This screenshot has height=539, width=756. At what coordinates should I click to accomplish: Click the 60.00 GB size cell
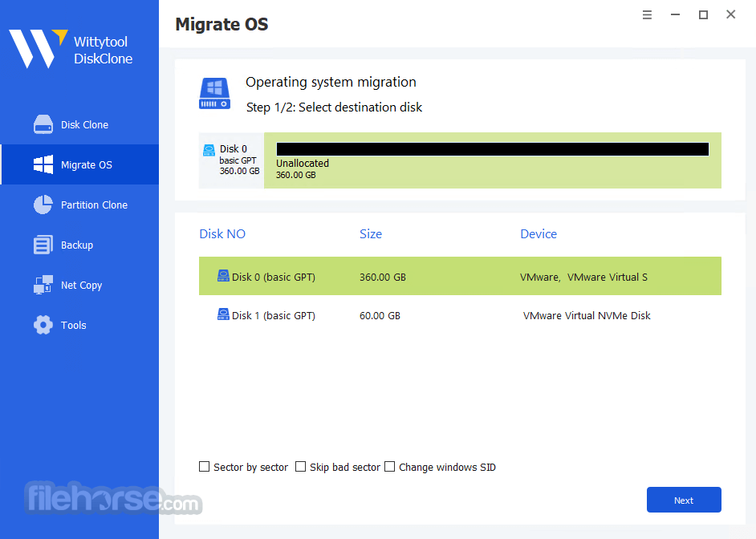coord(380,315)
